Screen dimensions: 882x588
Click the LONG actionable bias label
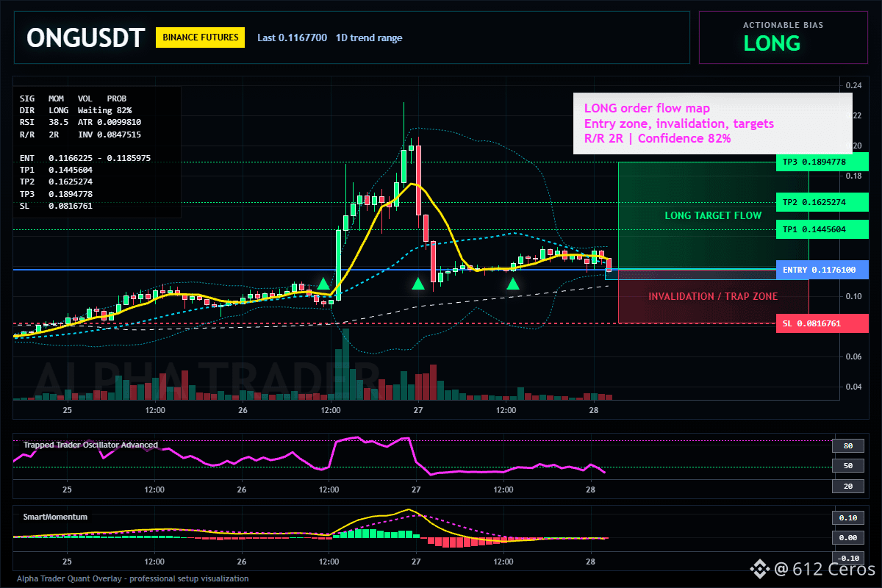tap(772, 43)
